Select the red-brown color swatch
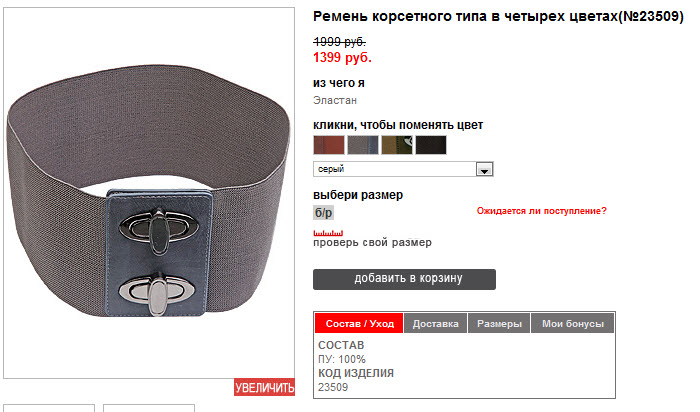The image size is (700, 412). [329, 145]
